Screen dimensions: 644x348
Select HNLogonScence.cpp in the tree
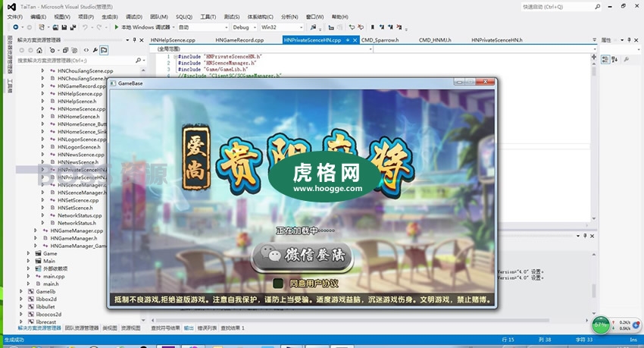82,140
